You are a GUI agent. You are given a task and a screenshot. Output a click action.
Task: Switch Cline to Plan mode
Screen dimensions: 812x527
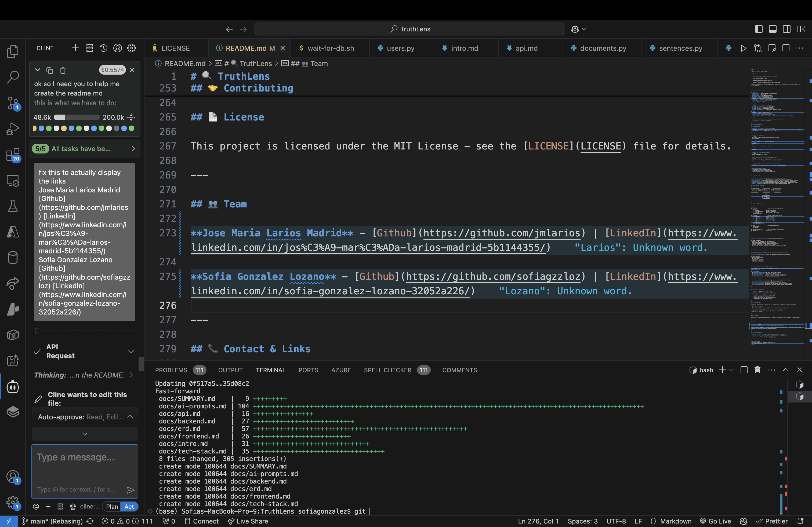[112, 507]
